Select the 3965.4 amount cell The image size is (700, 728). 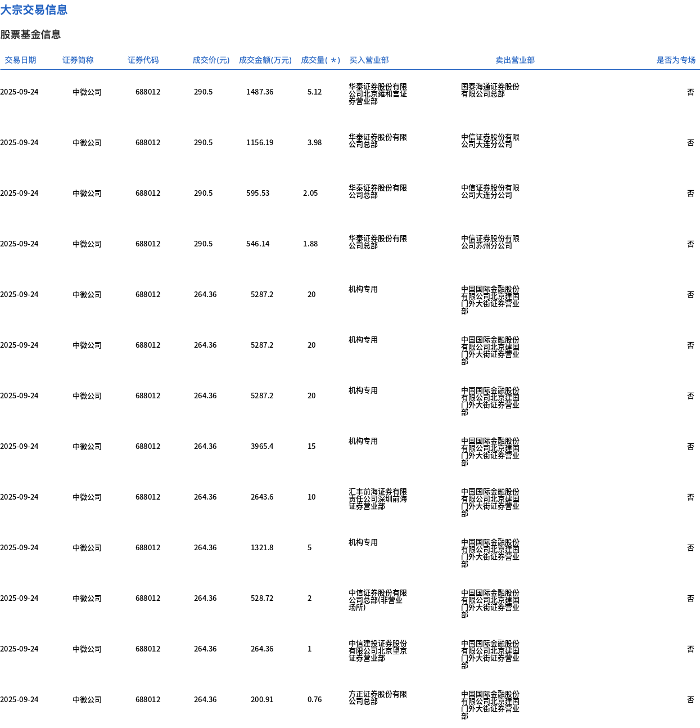[x=262, y=446]
